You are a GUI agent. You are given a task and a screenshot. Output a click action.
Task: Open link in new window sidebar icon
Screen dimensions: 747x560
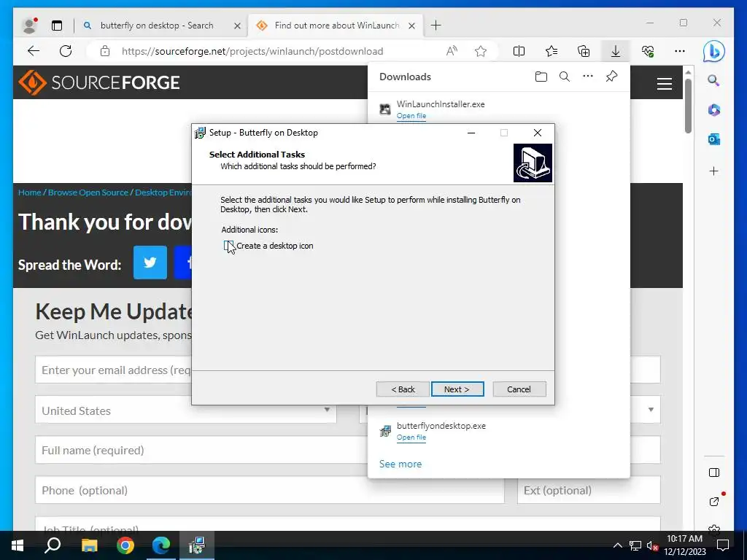click(713, 501)
